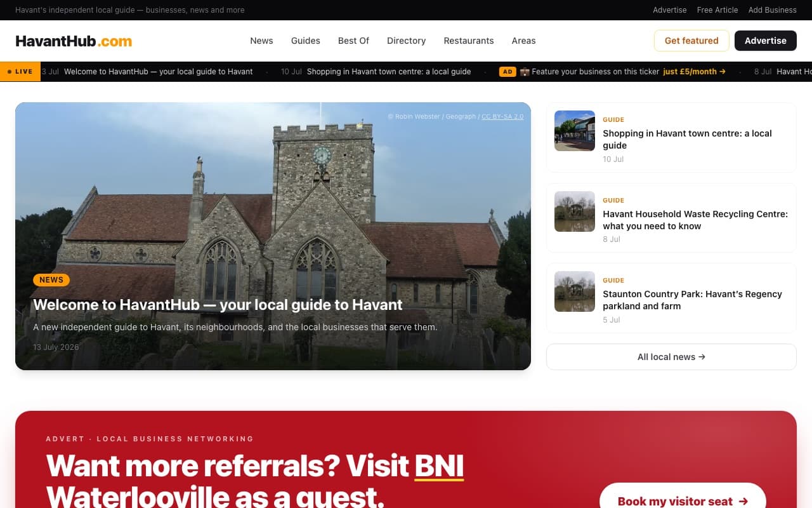Click the orange LIVE badge on the ticker
This screenshot has height=508, width=812.
point(20,72)
